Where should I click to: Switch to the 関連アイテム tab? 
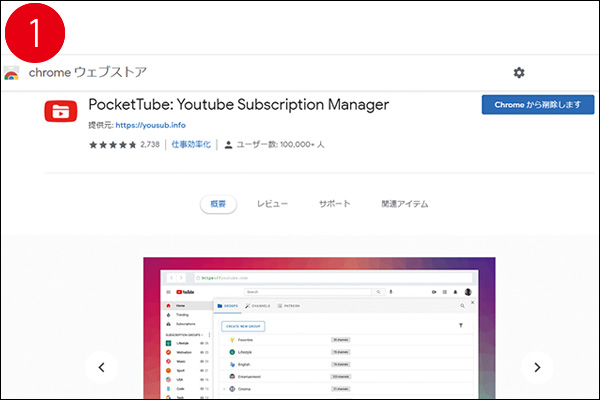coord(404,204)
